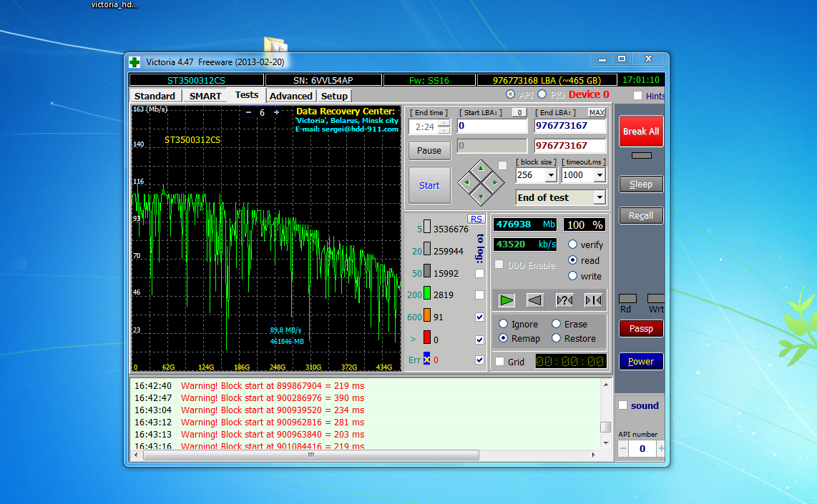The image size is (817, 504).
Task: Click the up arrow of navigation diamond
Action: click(481, 169)
